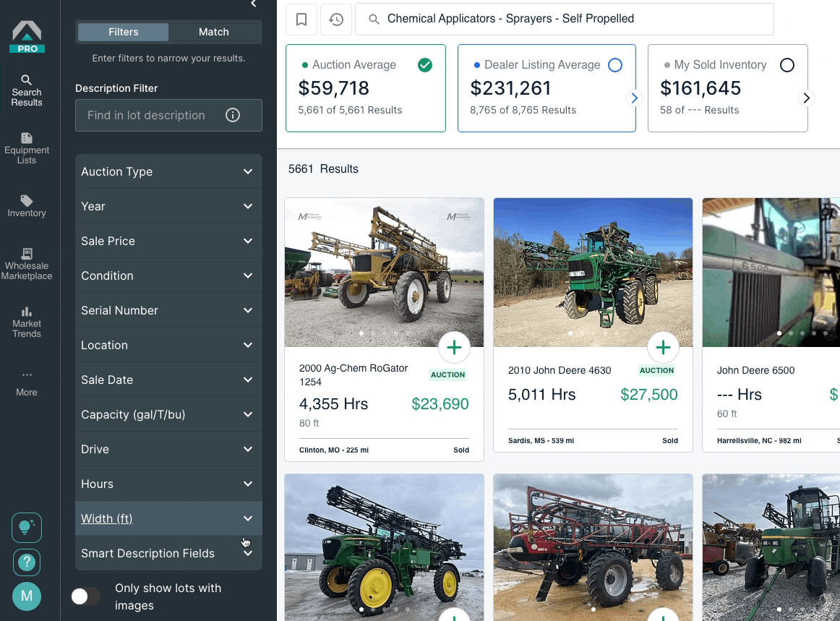Open Market Trends in sidebar
Image resolution: width=840 pixels, height=621 pixels.
(x=27, y=322)
